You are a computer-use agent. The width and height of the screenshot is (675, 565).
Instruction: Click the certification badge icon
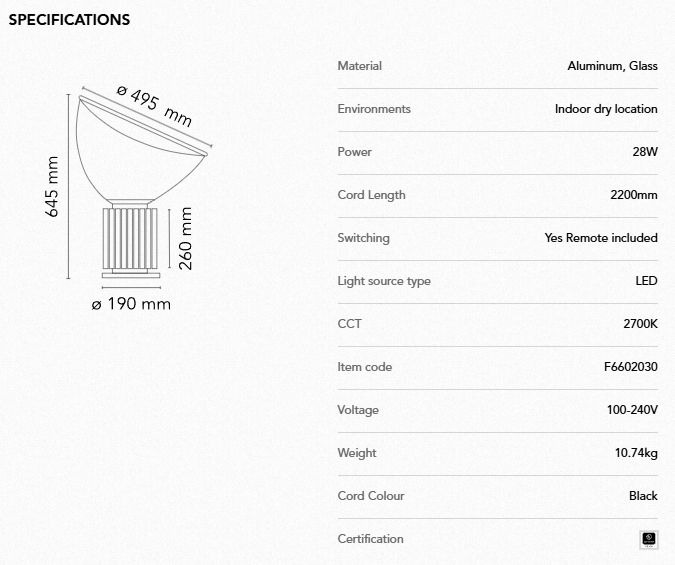(x=649, y=539)
